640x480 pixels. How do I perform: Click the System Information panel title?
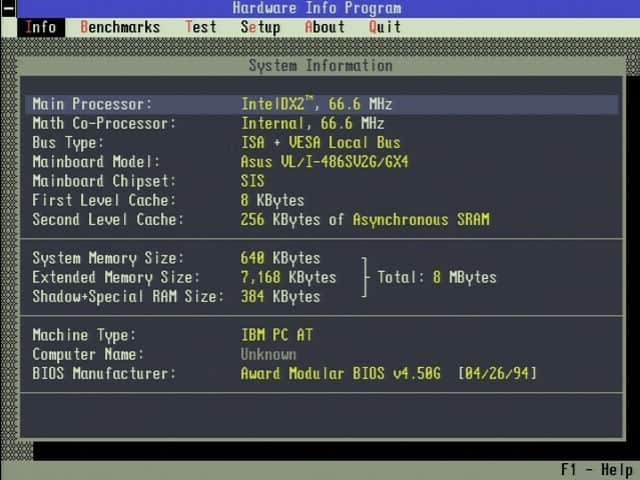[320, 66]
